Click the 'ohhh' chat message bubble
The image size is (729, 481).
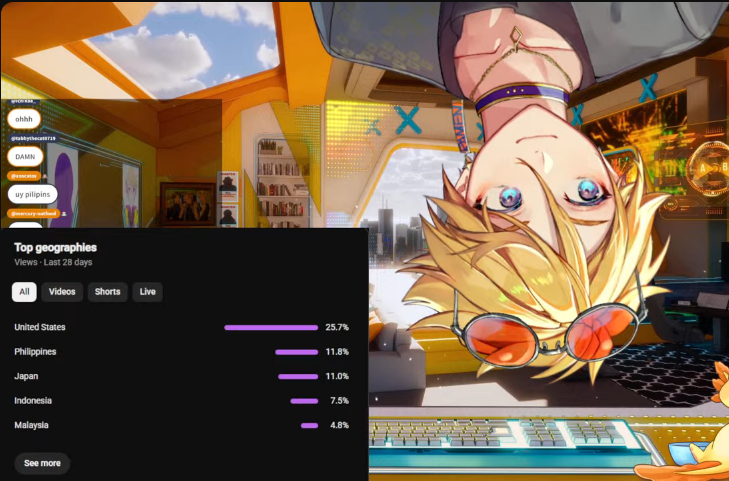click(x=24, y=119)
